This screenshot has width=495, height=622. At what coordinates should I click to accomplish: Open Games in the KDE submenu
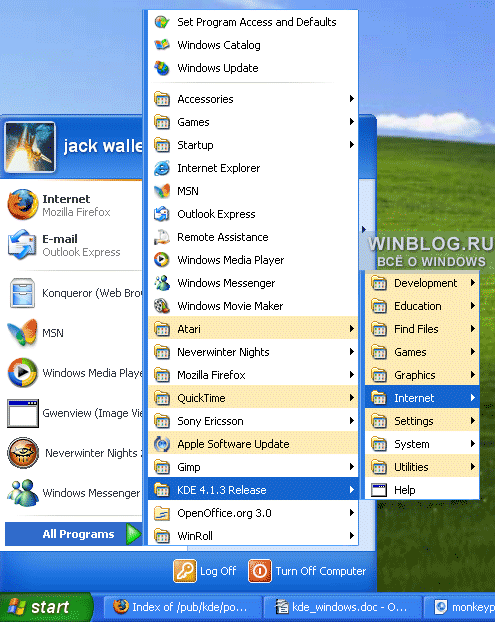click(422, 352)
